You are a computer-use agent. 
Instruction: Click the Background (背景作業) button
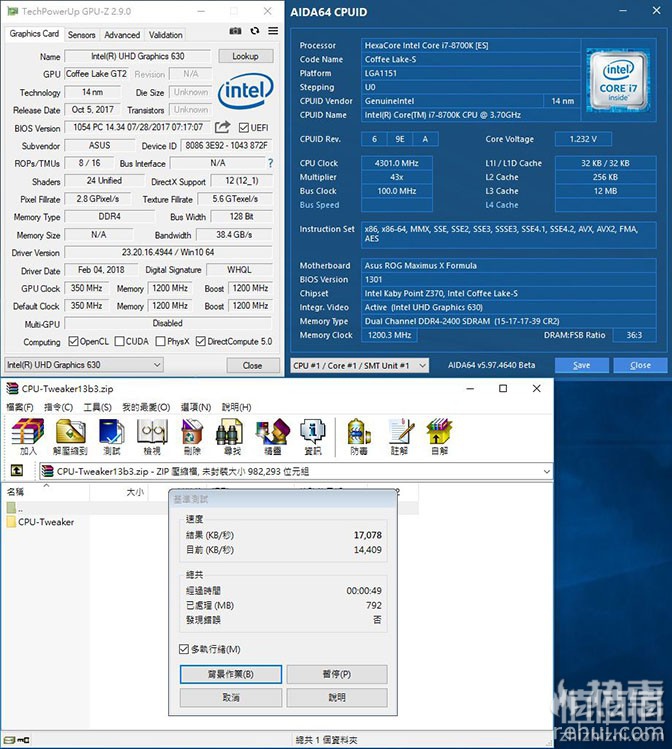tap(231, 674)
